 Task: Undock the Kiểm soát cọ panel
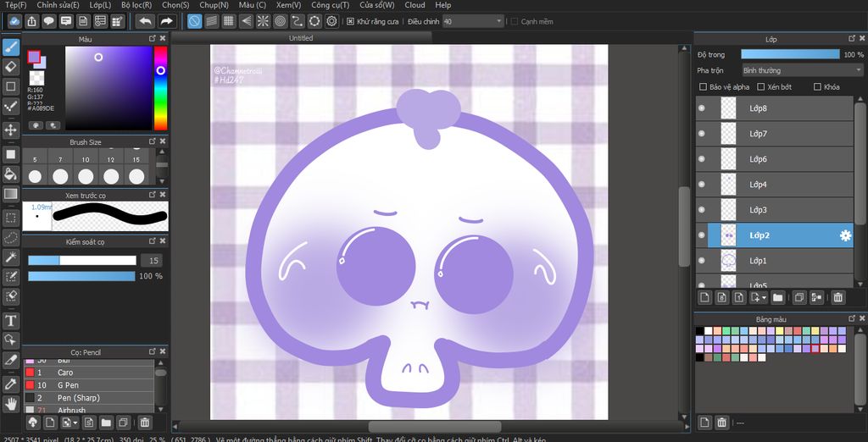point(153,241)
